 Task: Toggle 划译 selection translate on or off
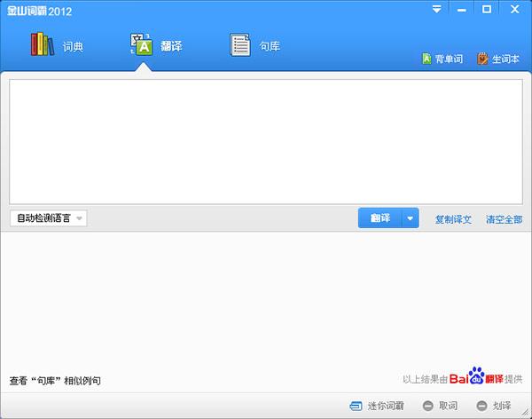tap(495, 406)
